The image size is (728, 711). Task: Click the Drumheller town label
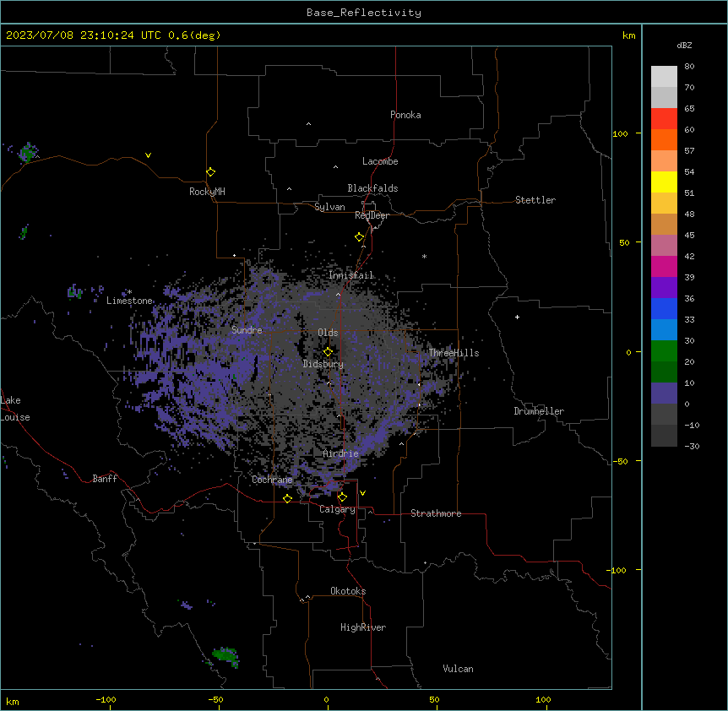[x=539, y=411]
